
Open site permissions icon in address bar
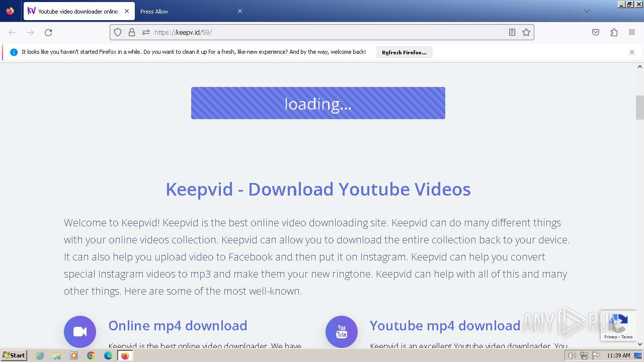click(x=146, y=32)
